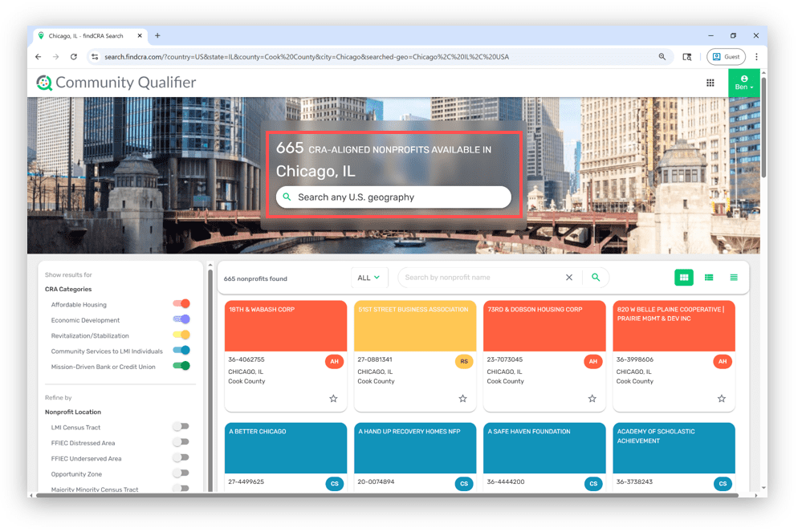
Task: Favorite 73RD & DOBSON HOUSING CORP with star
Action: tap(592, 399)
